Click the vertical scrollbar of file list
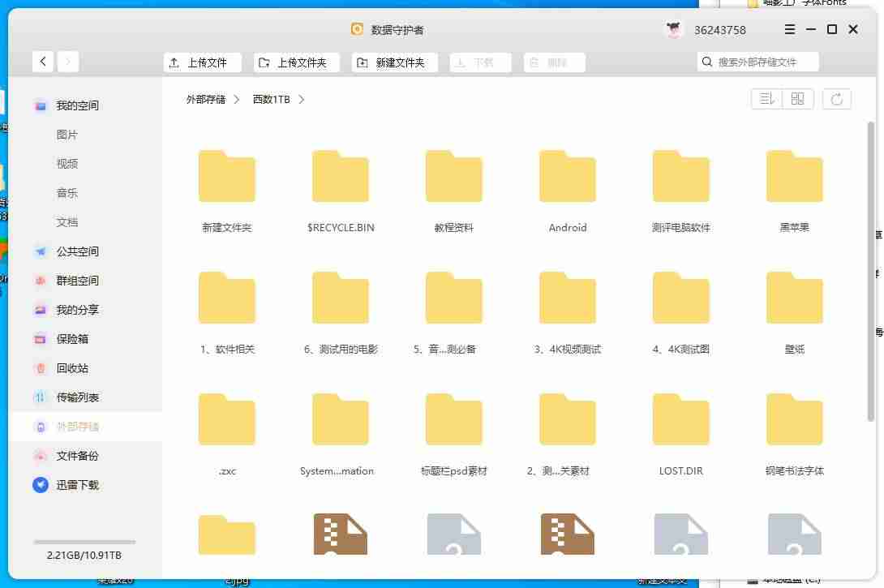Viewport: 884px width, 588px height. (870, 271)
